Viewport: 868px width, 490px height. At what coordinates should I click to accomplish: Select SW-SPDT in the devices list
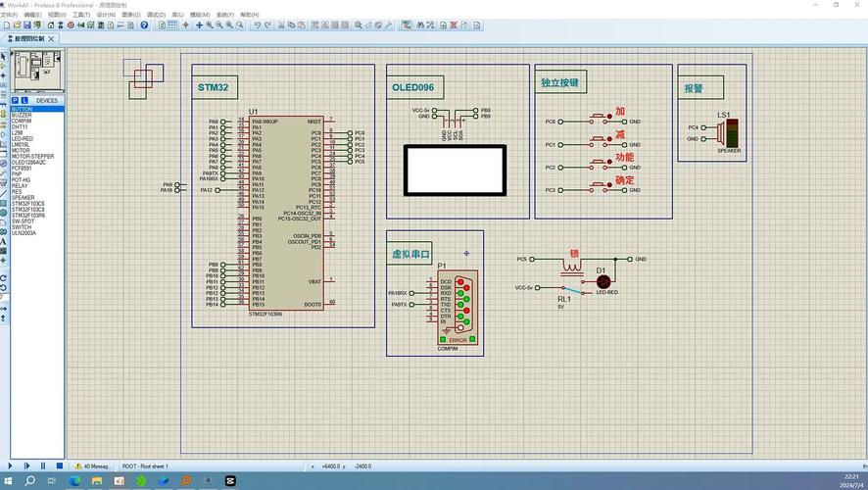coord(37,220)
